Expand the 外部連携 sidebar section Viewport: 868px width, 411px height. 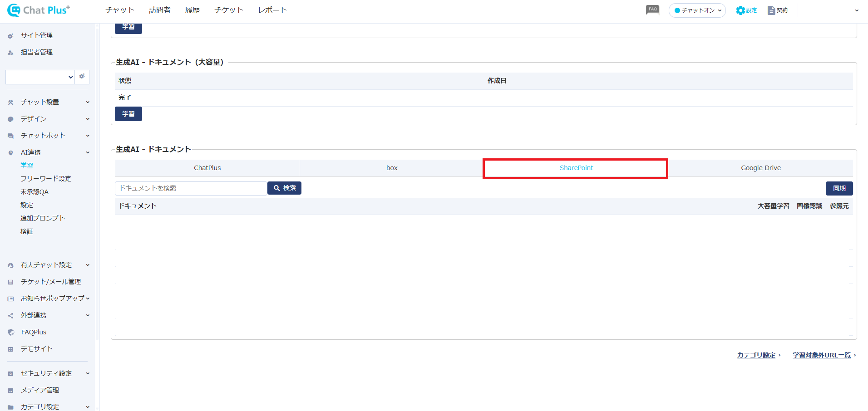(88, 315)
